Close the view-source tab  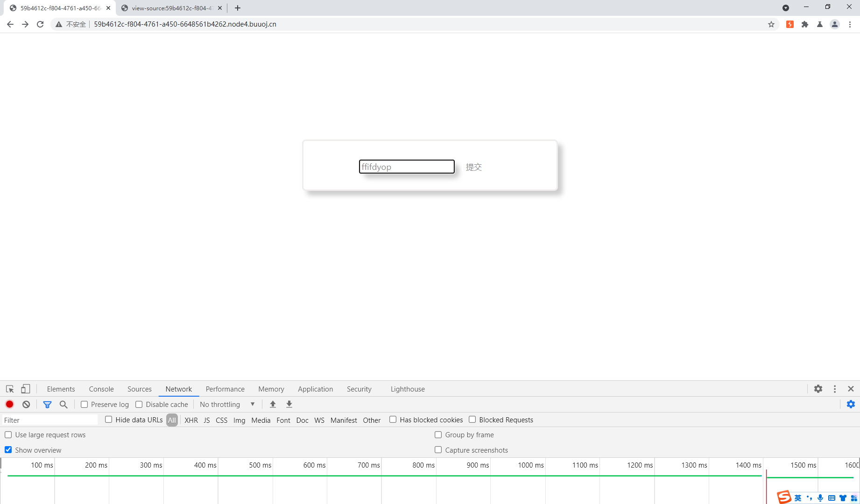pos(220,8)
